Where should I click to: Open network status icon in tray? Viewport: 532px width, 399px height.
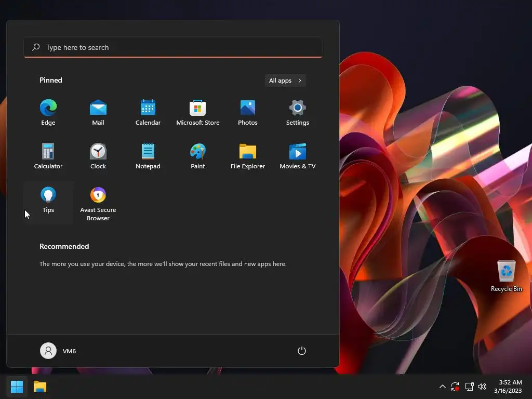469,387
